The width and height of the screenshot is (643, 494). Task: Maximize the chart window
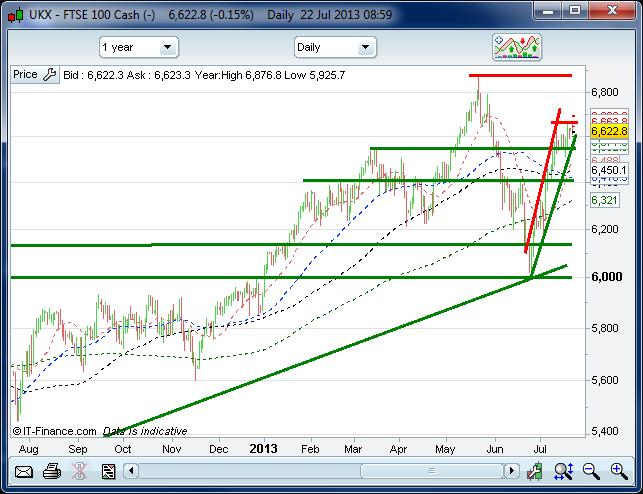tap(575, 11)
